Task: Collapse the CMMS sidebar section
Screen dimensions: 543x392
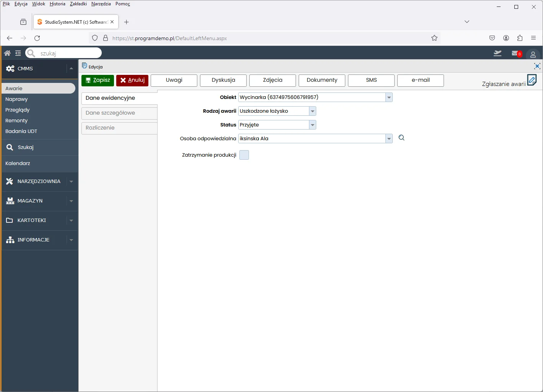Action: [x=71, y=69]
